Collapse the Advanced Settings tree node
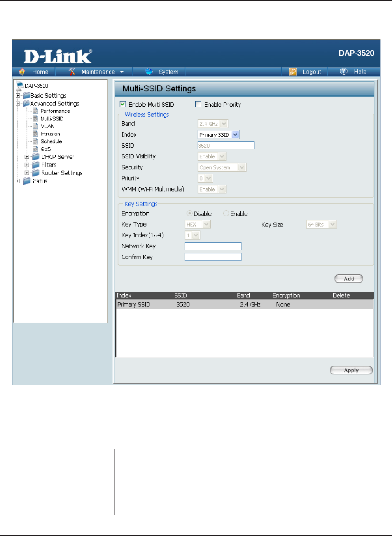The image size is (392, 536). point(18,104)
